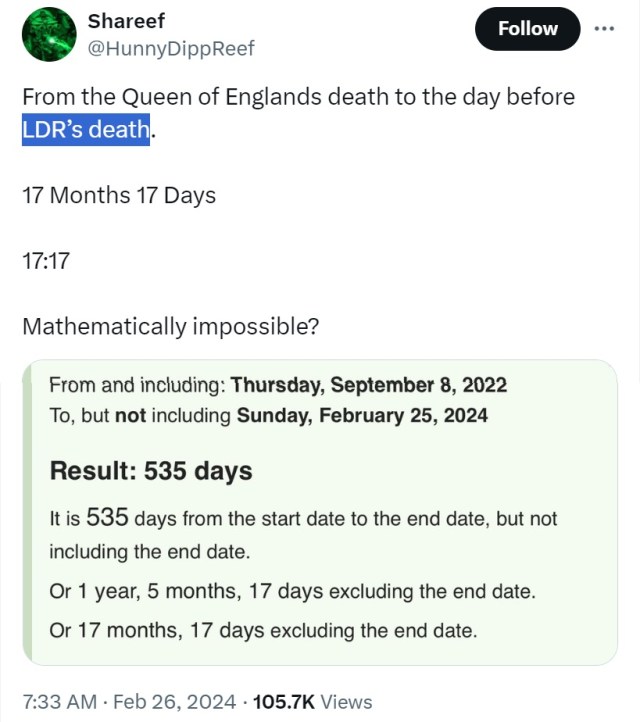The height and width of the screenshot is (722, 640).
Task: Click the "17:17" line in tweet
Action: [x=46, y=261]
